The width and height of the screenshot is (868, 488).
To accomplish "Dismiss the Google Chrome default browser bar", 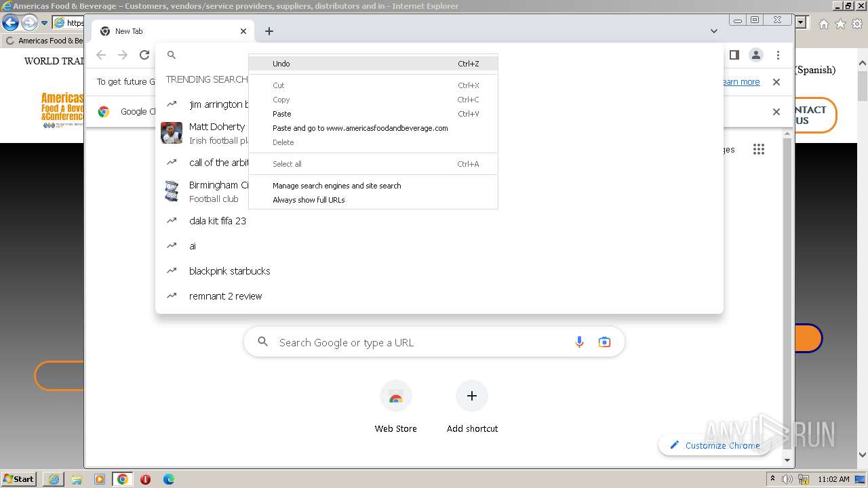I will 776,112.
